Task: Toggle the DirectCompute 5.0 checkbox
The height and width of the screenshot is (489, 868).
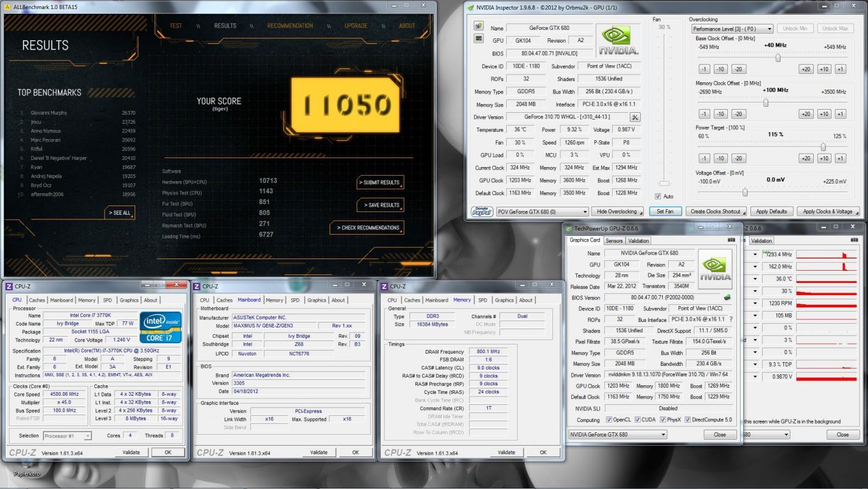Action: tap(688, 420)
